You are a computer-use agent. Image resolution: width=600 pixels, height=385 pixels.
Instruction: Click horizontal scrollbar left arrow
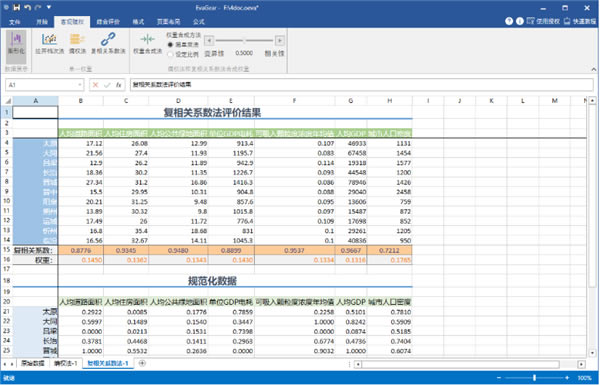pyautogui.click(x=358, y=364)
